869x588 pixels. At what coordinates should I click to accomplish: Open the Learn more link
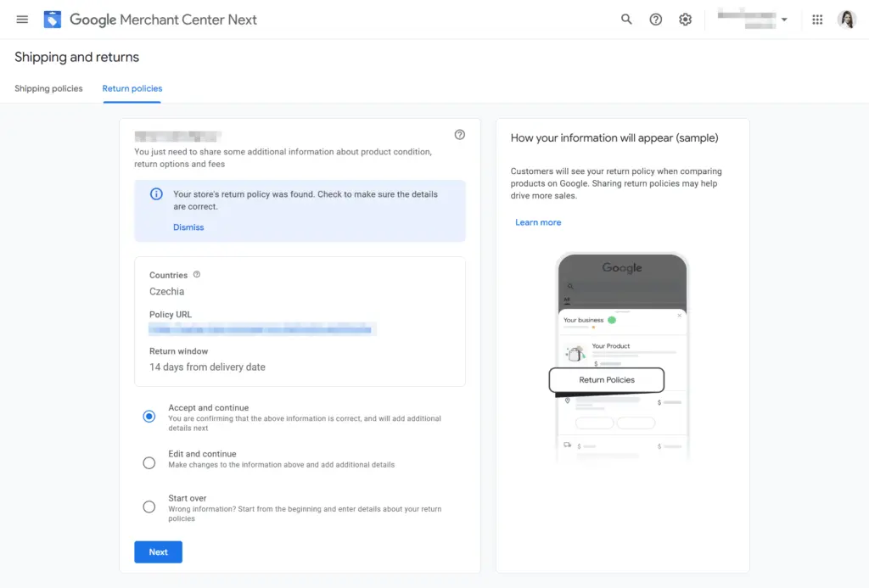538,222
